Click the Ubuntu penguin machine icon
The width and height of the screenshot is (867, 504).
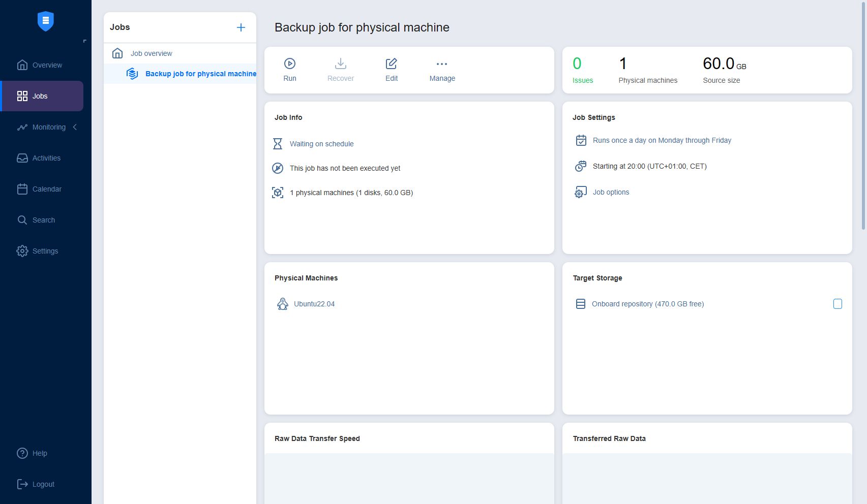coord(282,304)
